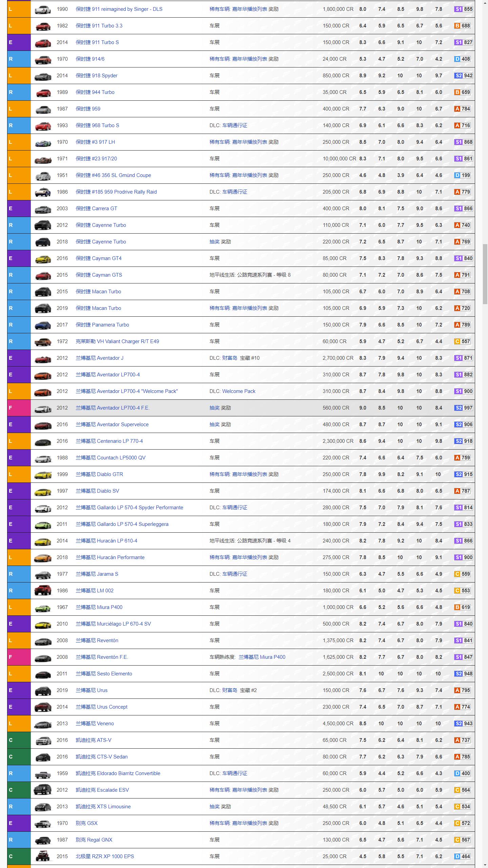The height and width of the screenshot is (868, 488).
Task: Open 财富岛 link in Aventador J row
Action: [229, 358]
